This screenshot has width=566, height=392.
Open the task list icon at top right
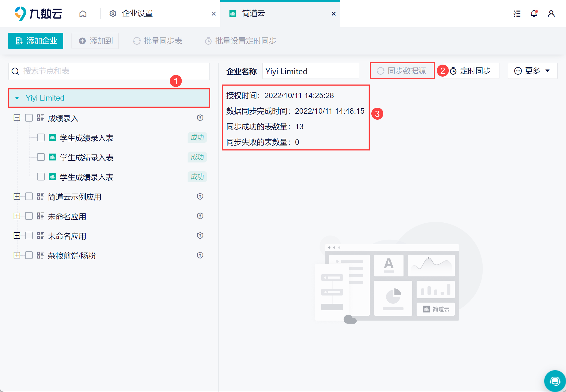(x=517, y=14)
